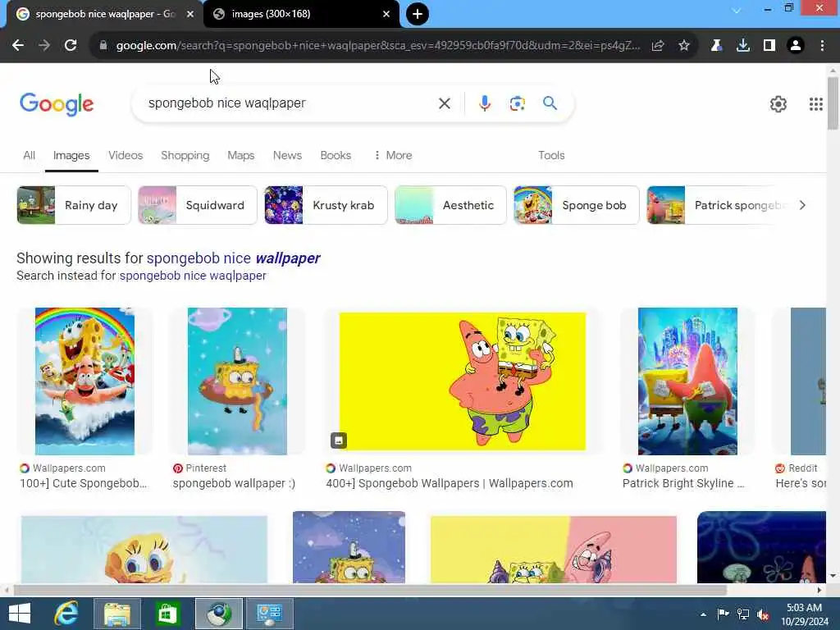This screenshot has width=840, height=630.
Task: Filter by the Sponge bob chip
Action: pos(577,205)
